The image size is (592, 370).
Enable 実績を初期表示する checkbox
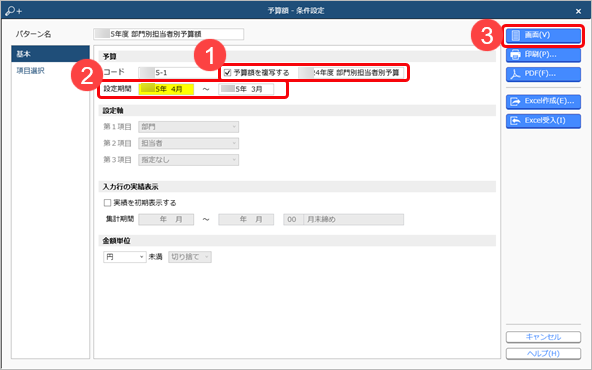click(x=107, y=203)
